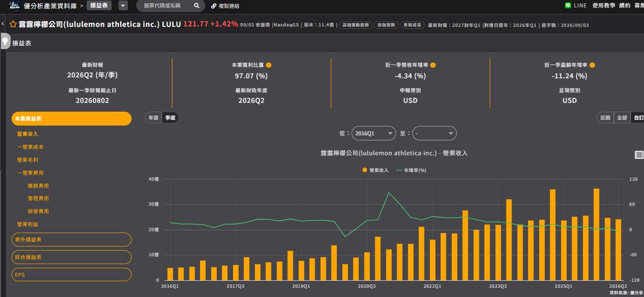Click the 20260802 date value
This screenshot has width=644, height=297.
pos(92,100)
